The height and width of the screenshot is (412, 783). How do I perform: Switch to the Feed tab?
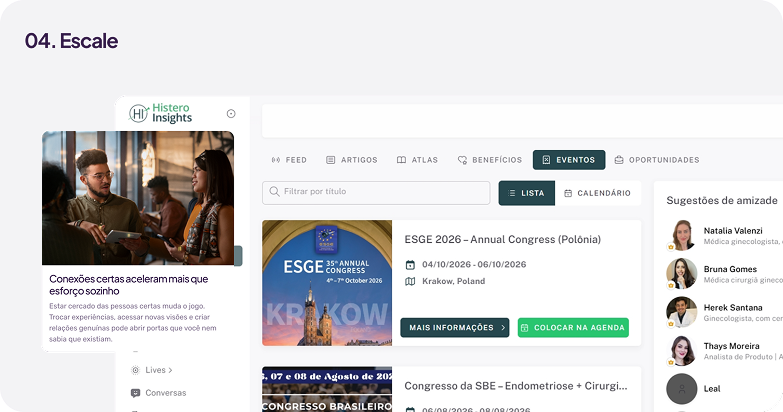coord(289,160)
